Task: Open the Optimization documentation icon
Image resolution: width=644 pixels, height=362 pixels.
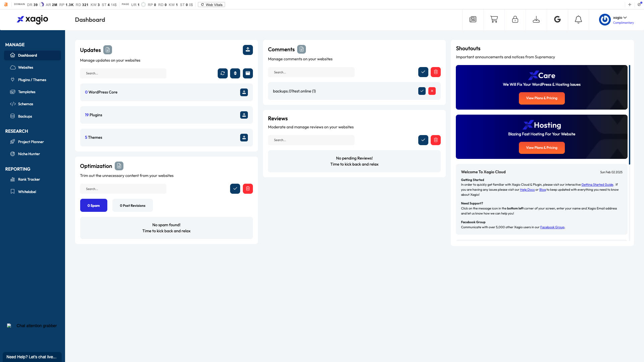Action: [x=119, y=166]
